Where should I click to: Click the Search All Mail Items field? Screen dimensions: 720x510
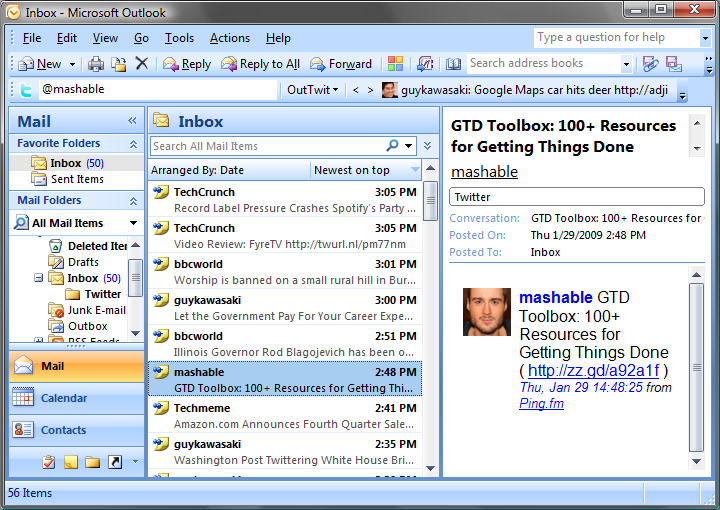point(269,146)
